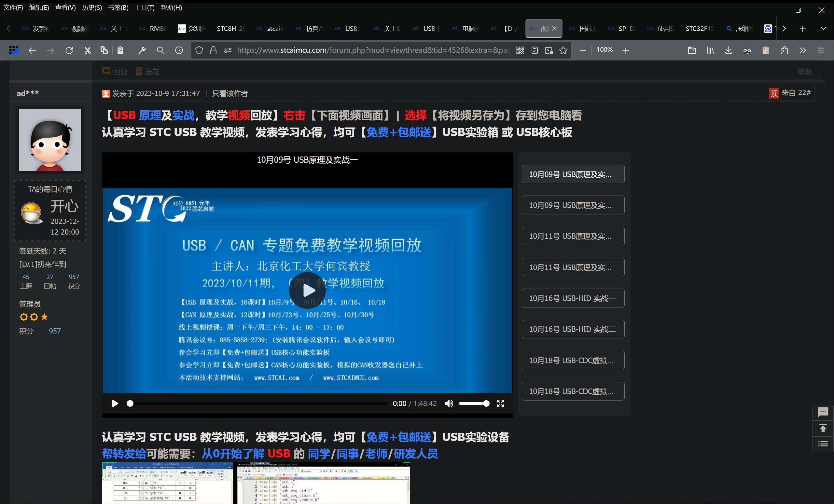Toggle reader view icon
The image size is (834, 504).
[x=535, y=50]
